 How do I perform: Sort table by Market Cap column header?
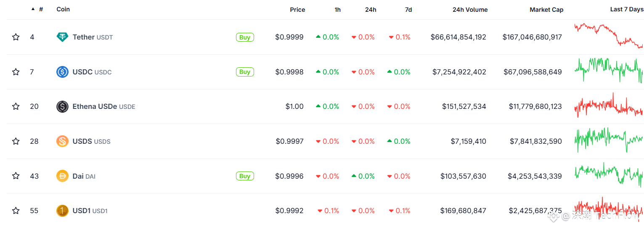(546, 10)
